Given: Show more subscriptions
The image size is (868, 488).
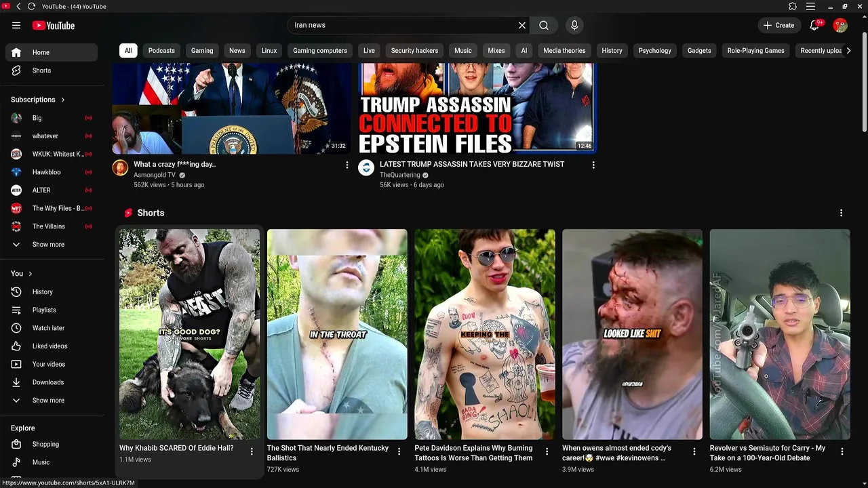Looking at the screenshot, I should point(52,245).
